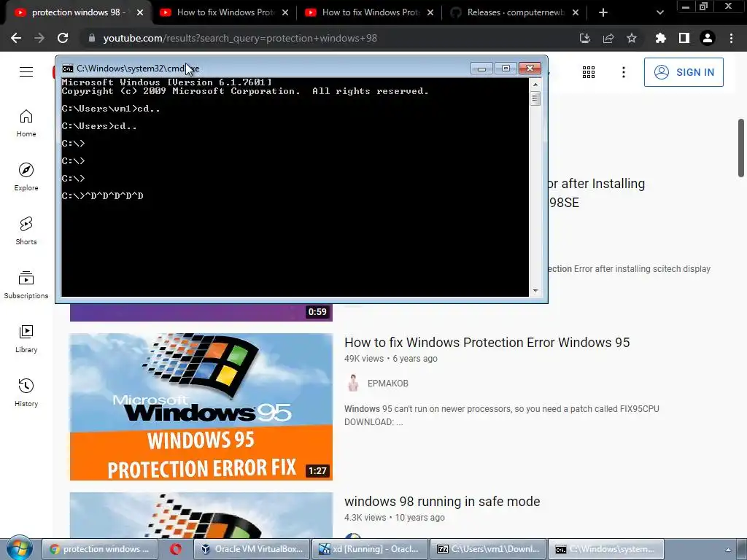Open 'windows 98 running in safe mode' title
This screenshot has height=560, width=747.
click(x=442, y=502)
